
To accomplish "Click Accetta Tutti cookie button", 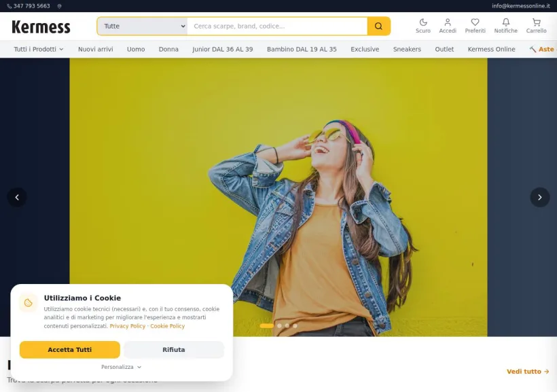I will (x=69, y=350).
